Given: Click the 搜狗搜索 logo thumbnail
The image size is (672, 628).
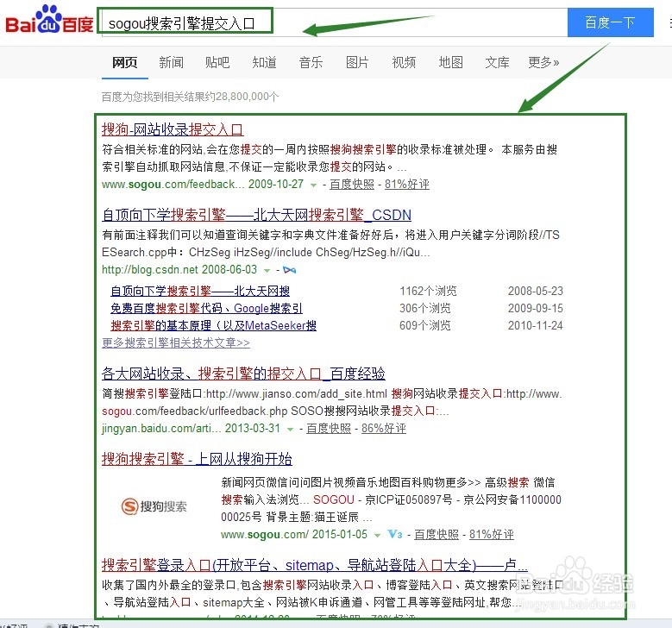Looking at the screenshot, I should pyautogui.click(x=154, y=506).
